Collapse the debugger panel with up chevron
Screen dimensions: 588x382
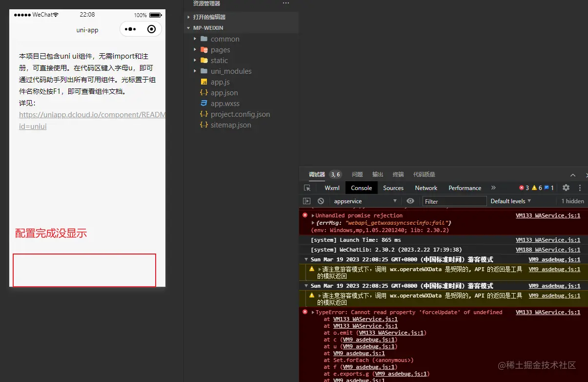coord(573,175)
